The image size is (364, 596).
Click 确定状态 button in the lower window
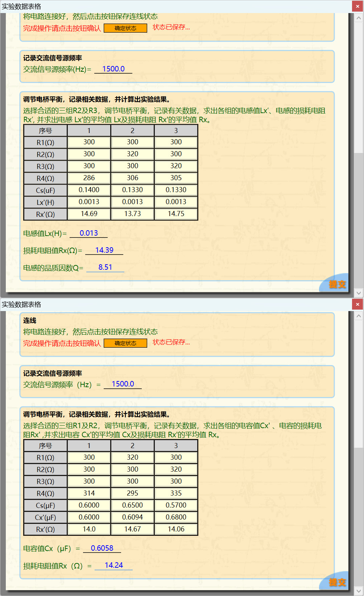(125, 343)
